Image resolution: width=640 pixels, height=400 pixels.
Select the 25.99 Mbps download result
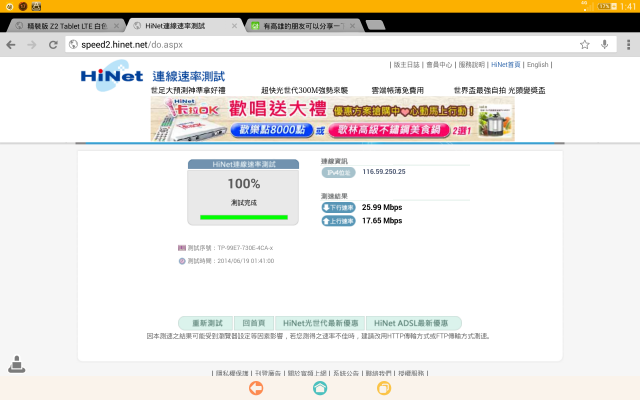click(382, 207)
